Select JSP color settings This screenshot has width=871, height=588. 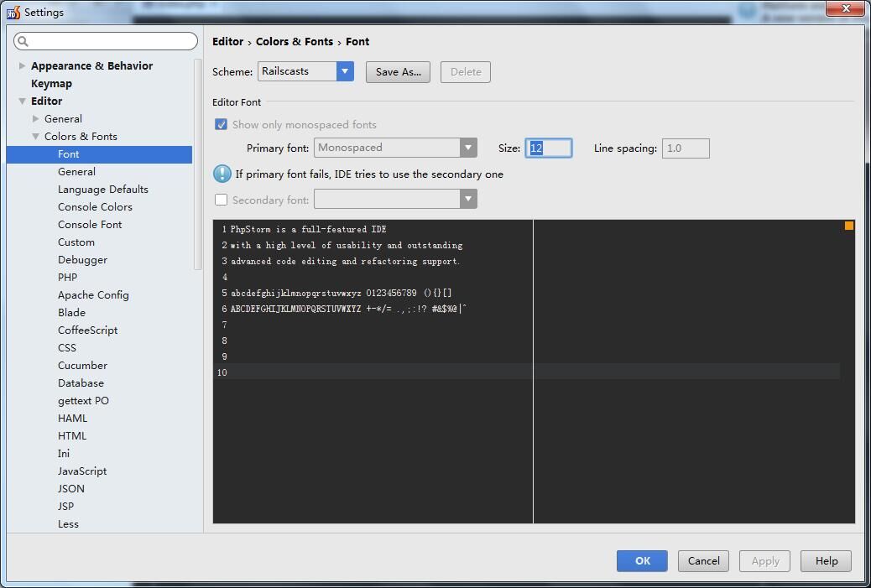tap(65, 507)
